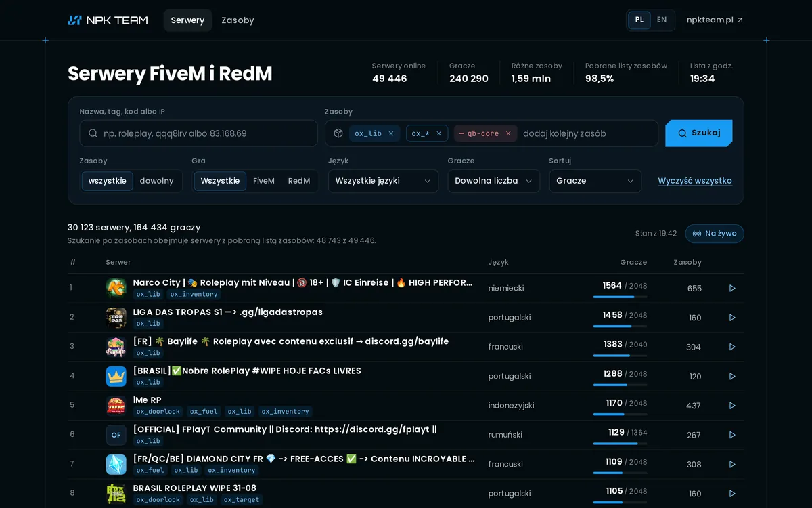The height and width of the screenshot is (508, 812).
Task: Remove the ox_* resource filter chip
Action: (x=438, y=133)
